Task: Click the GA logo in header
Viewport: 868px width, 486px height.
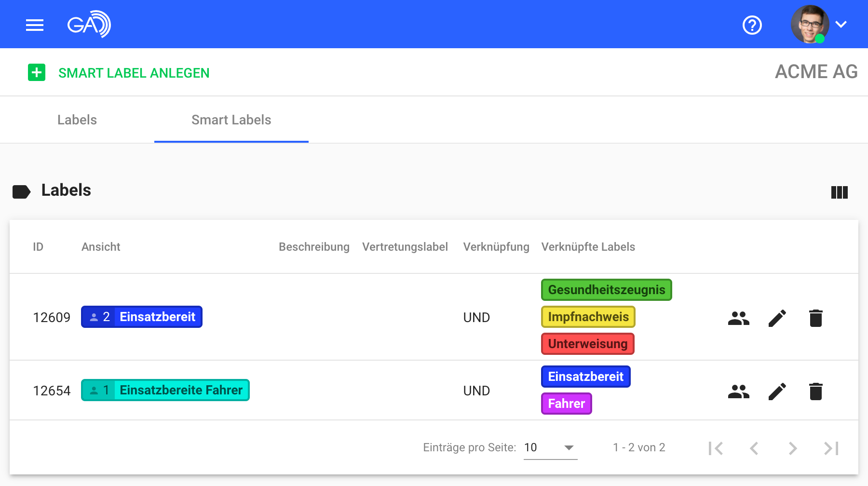Action: pos(89,24)
